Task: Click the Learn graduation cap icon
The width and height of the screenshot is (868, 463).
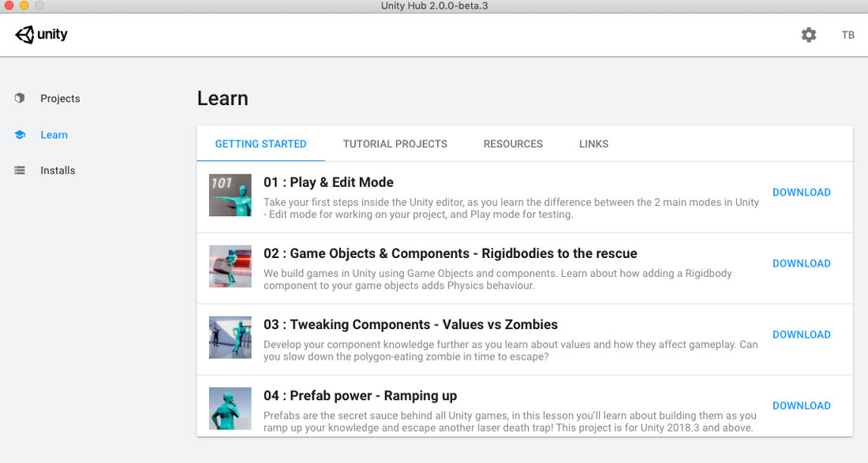Action: point(19,134)
